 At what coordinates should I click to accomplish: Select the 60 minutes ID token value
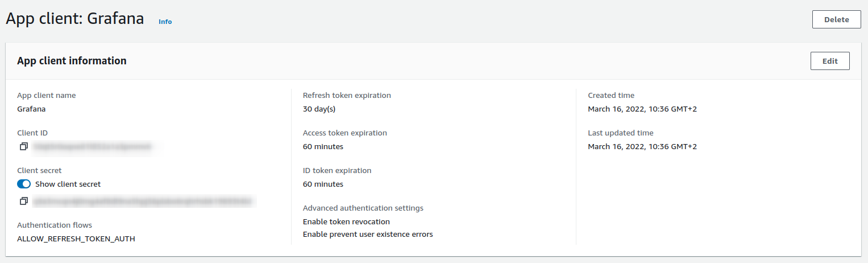point(323,184)
